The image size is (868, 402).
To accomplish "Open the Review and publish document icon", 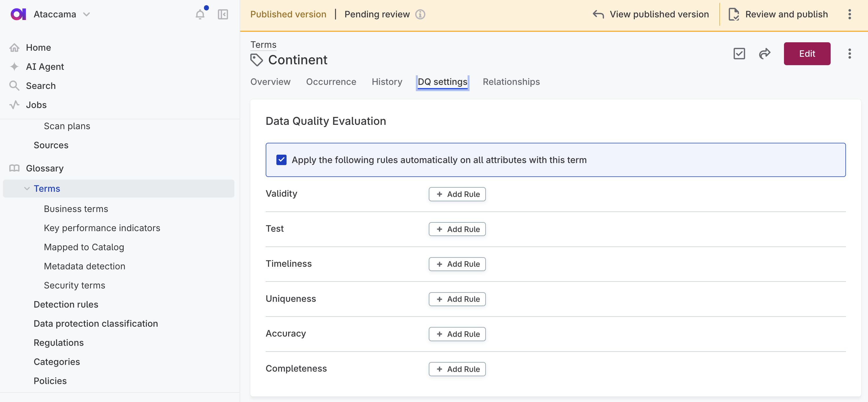I will click(x=734, y=14).
